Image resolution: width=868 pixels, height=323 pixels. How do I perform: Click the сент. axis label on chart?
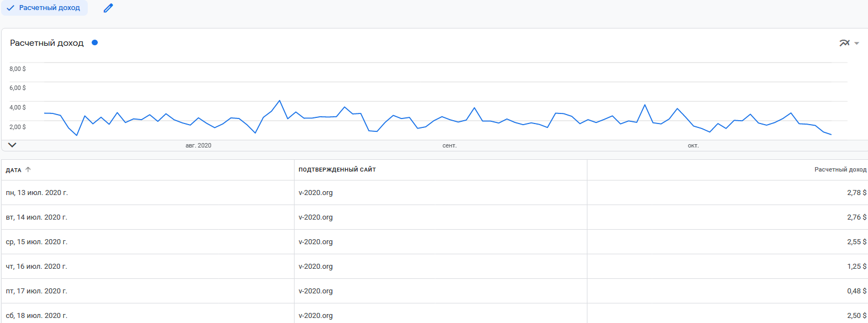(449, 145)
